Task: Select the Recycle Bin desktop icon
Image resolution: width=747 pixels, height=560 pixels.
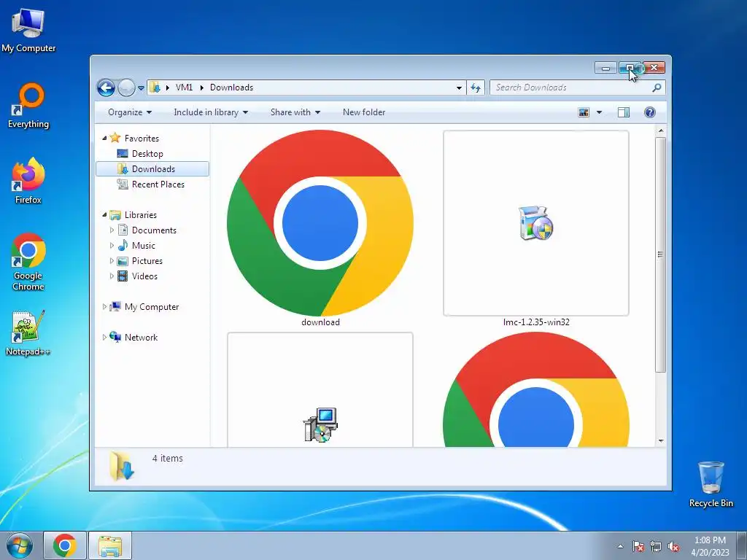Action: coord(711,484)
